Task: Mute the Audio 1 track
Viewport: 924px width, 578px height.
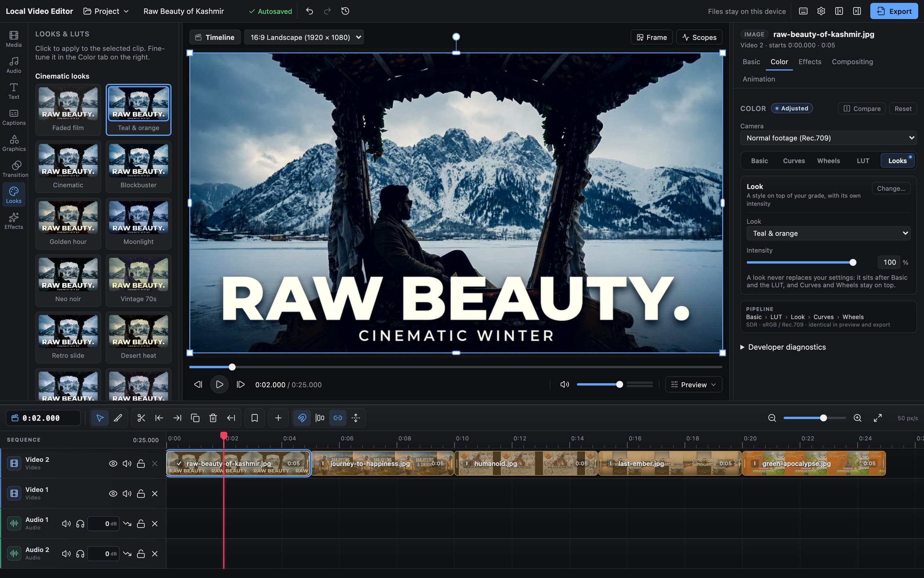Action: pyautogui.click(x=66, y=524)
